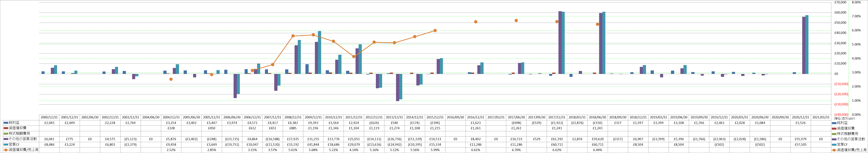The image size is (868, 153).
Task: Click the £25,051 cell
Action: pyautogui.click(x=354, y=139)
